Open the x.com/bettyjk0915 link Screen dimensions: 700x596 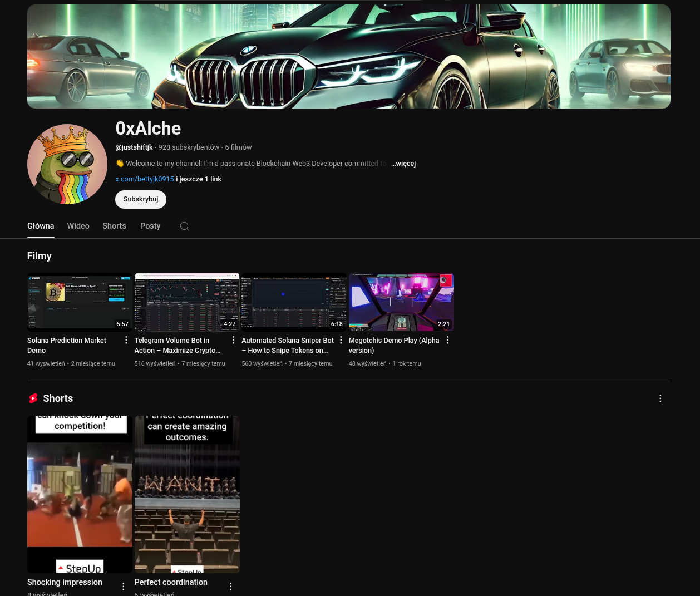click(145, 179)
